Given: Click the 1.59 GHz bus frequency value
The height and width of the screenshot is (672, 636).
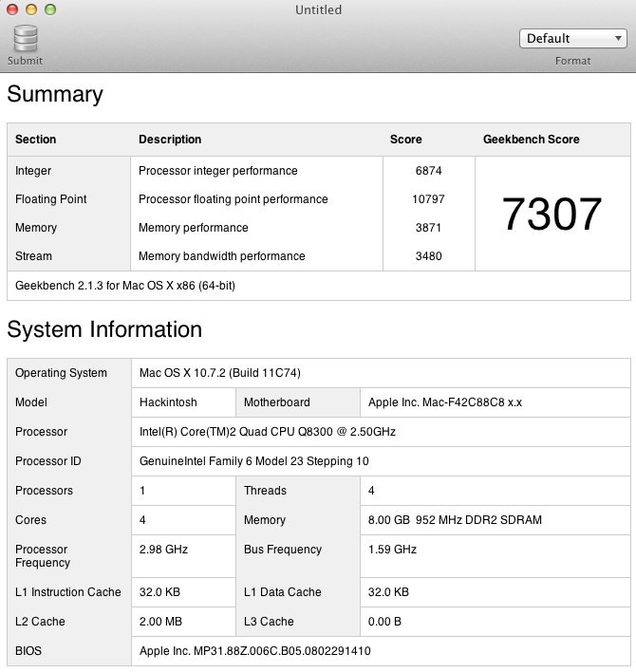Looking at the screenshot, I should pos(392,550).
